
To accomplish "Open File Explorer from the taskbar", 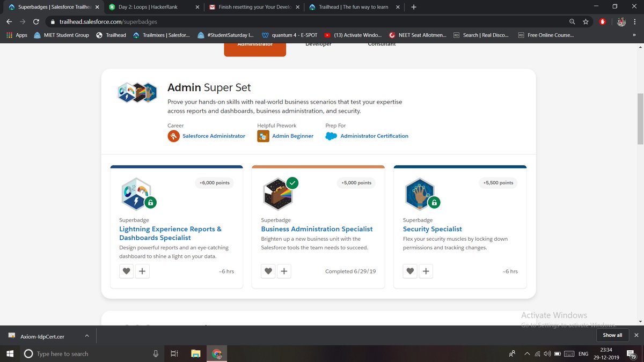I will (196, 353).
